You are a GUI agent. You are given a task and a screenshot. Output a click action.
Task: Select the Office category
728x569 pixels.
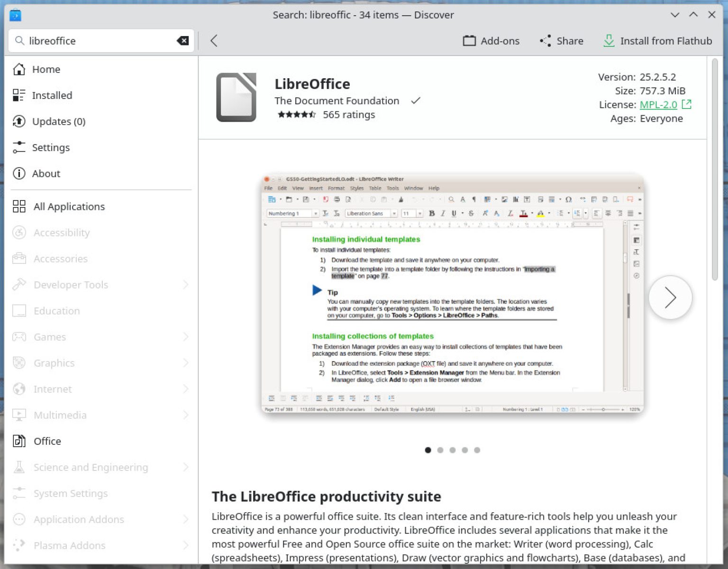tap(47, 441)
